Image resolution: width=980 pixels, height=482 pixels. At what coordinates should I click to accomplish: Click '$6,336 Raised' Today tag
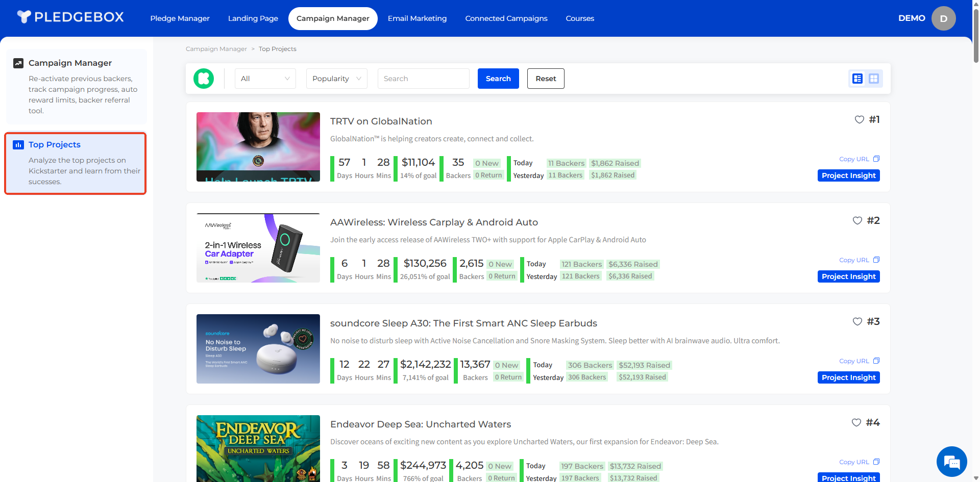point(633,264)
